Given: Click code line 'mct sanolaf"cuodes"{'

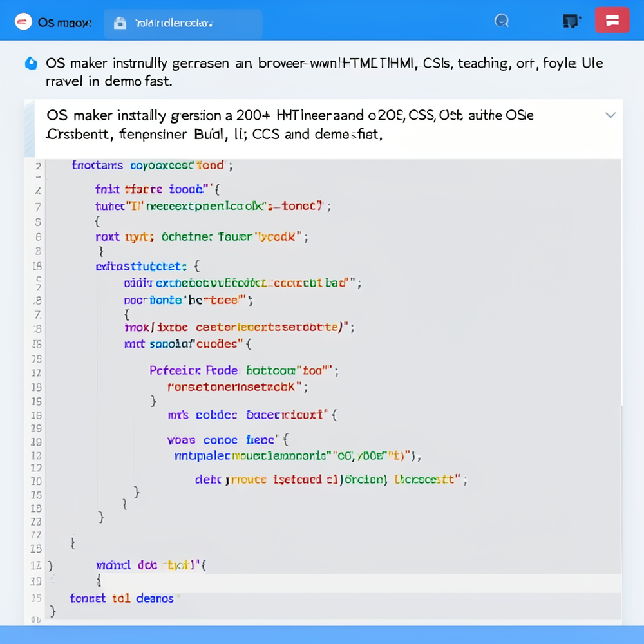Looking at the screenshot, I should [x=187, y=344].
